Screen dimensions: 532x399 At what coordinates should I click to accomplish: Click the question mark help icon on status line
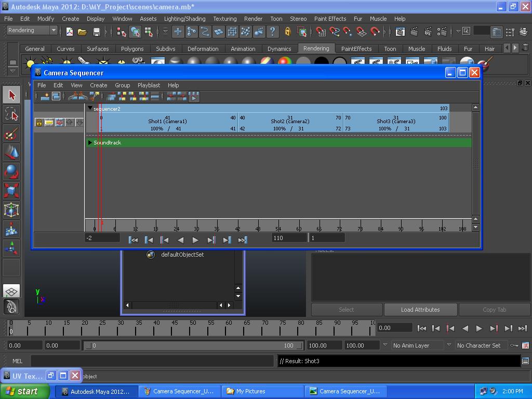coord(272,32)
